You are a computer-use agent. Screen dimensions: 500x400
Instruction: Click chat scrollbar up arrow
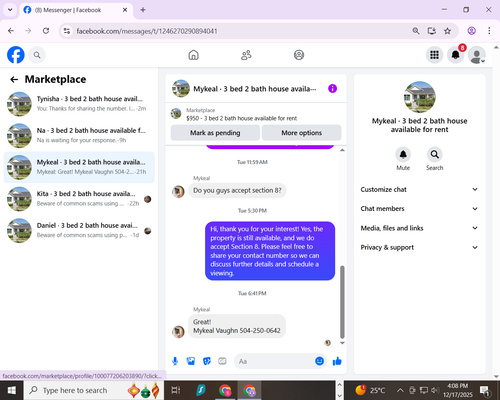click(342, 150)
